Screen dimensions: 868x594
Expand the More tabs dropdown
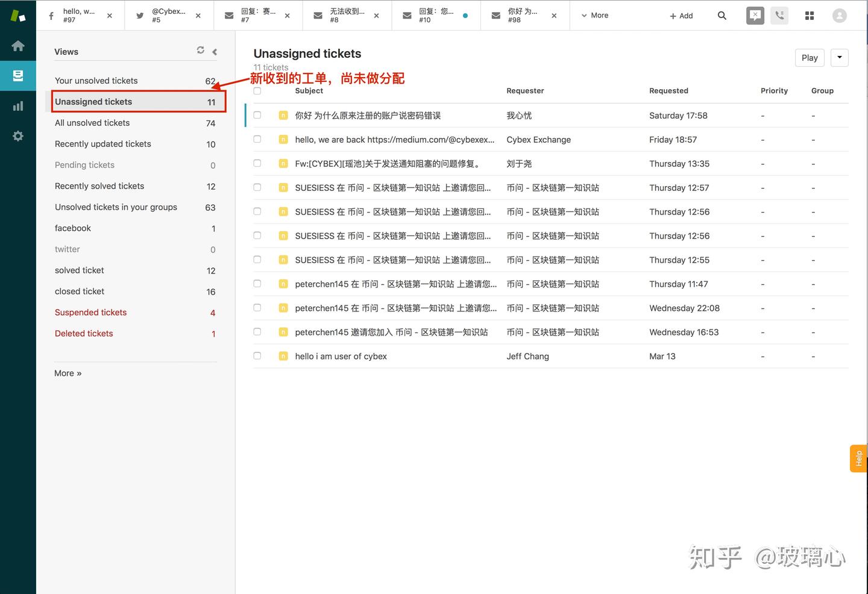coord(594,16)
